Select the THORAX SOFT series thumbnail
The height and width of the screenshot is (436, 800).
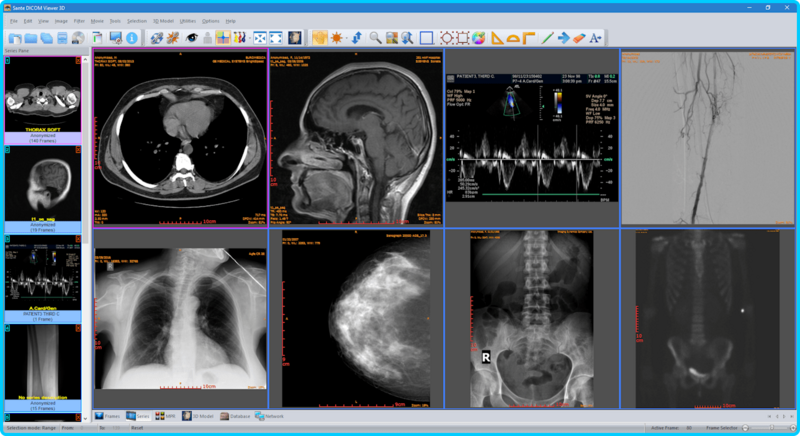point(43,100)
